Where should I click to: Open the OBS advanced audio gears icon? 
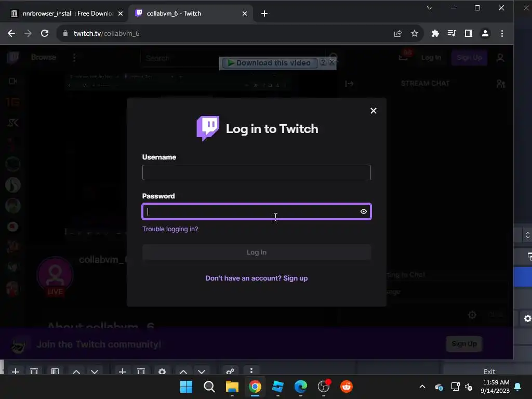(230, 371)
